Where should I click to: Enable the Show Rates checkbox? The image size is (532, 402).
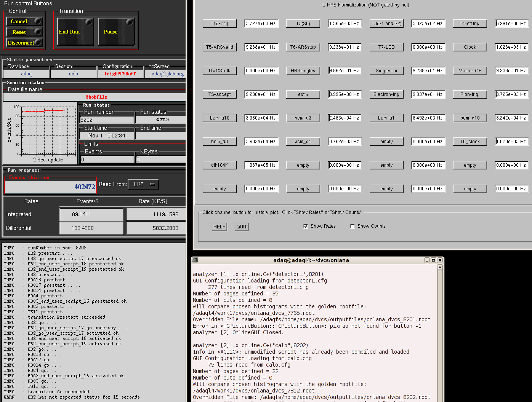(x=306, y=226)
